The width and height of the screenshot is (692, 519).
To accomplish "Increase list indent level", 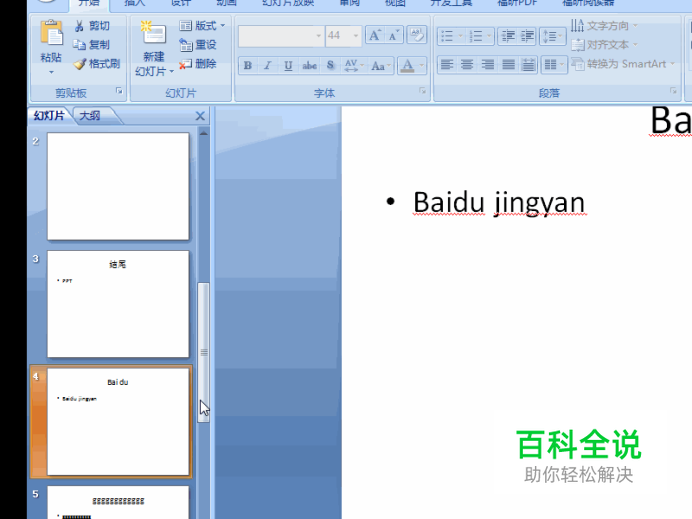I will click(527, 36).
